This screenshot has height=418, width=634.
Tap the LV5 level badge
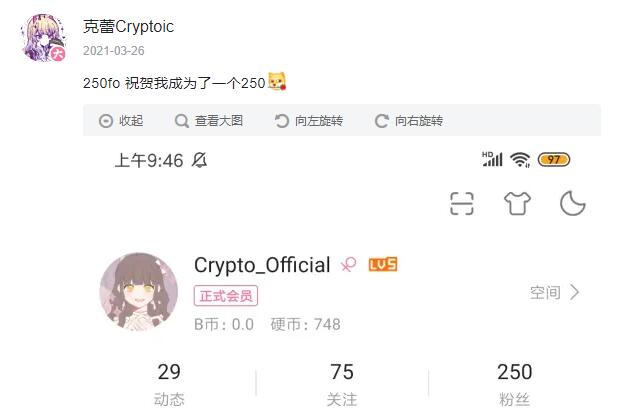pyautogui.click(x=383, y=265)
